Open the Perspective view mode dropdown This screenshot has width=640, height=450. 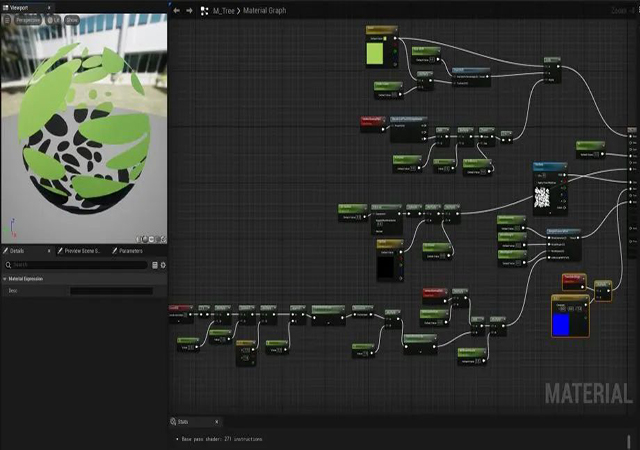[x=28, y=19]
